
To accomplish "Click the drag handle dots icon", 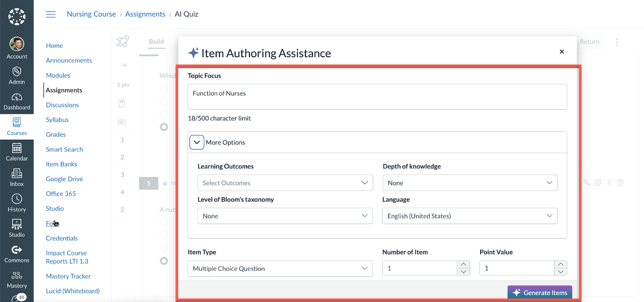I will pyautogui.click(x=609, y=183).
